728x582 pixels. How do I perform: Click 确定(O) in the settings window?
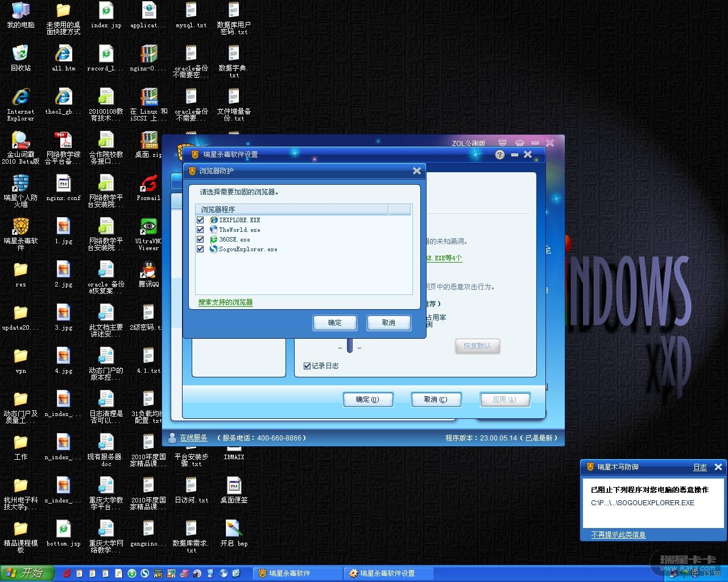click(367, 400)
